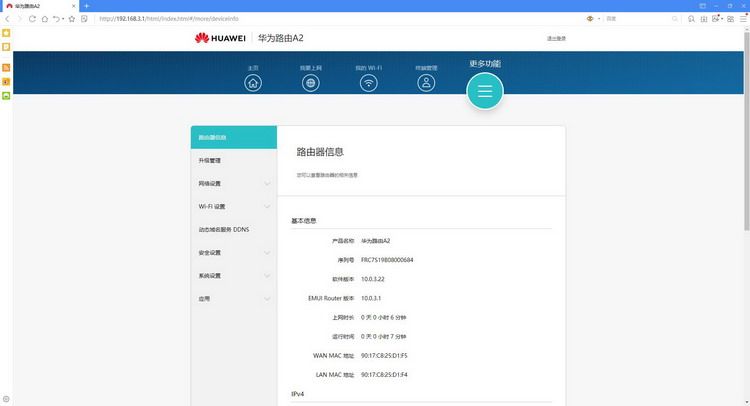Screen dimensions: 750x406
Task: Click the Huawei logo
Action: click(x=220, y=38)
